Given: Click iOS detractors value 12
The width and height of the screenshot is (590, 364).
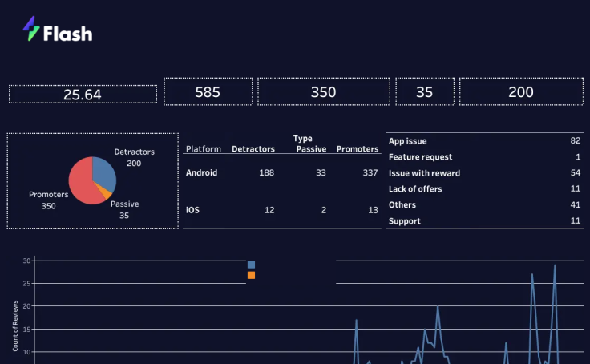Looking at the screenshot, I should (269, 210).
